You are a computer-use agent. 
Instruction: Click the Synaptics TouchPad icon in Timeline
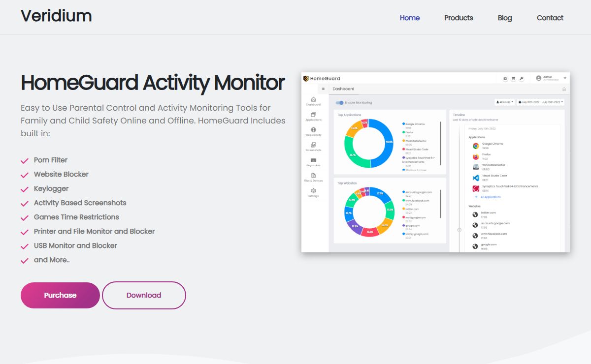[476, 188]
